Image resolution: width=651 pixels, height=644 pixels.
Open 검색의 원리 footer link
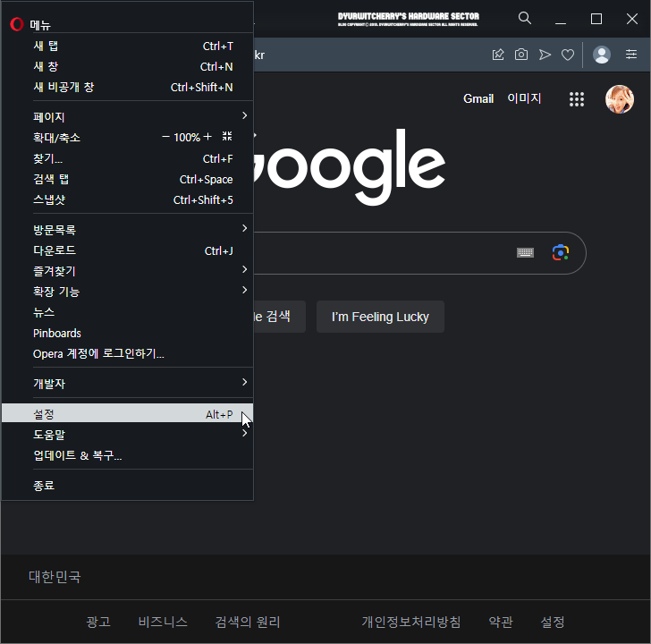click(248, 622)
